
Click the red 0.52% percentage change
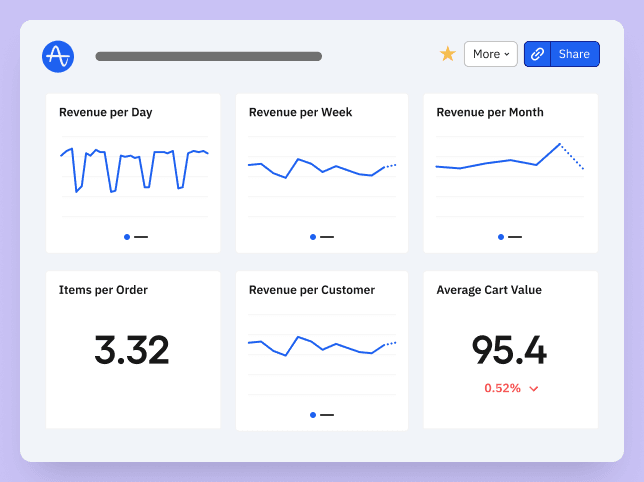click(502, 388)
